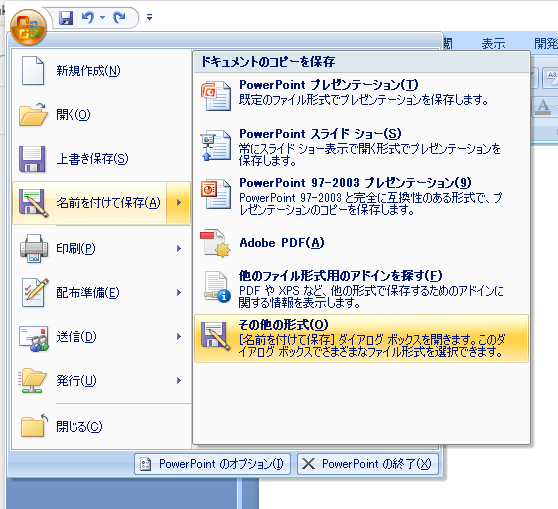Expand the 発行 submenu arrow

(x=179, y=381)
